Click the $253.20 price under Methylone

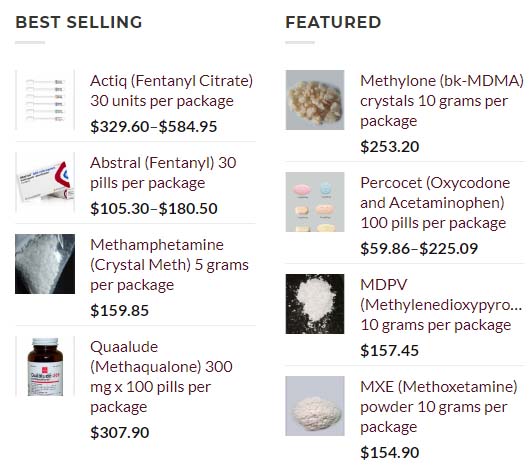[390, 147]
